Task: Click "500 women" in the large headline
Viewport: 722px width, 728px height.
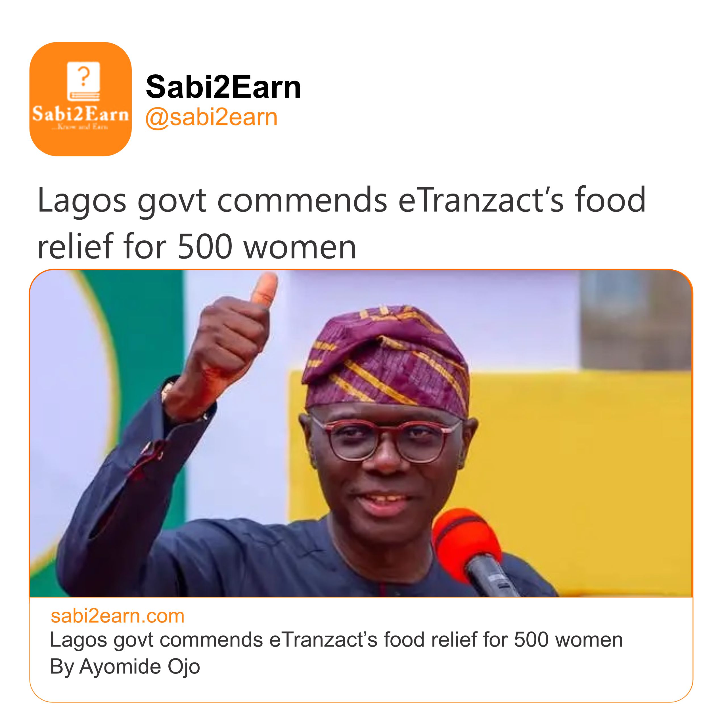Action: 267,247
